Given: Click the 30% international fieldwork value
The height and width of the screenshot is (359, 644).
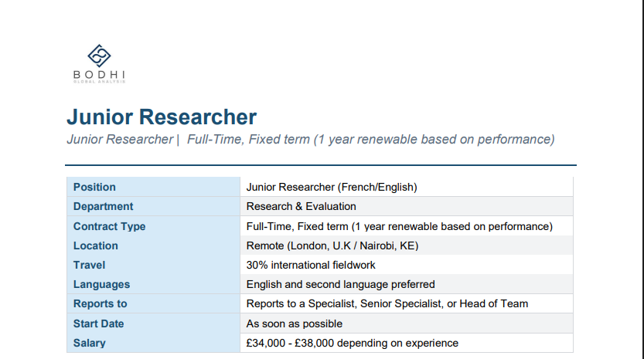Looking at the screenshot, I should 311,265.
